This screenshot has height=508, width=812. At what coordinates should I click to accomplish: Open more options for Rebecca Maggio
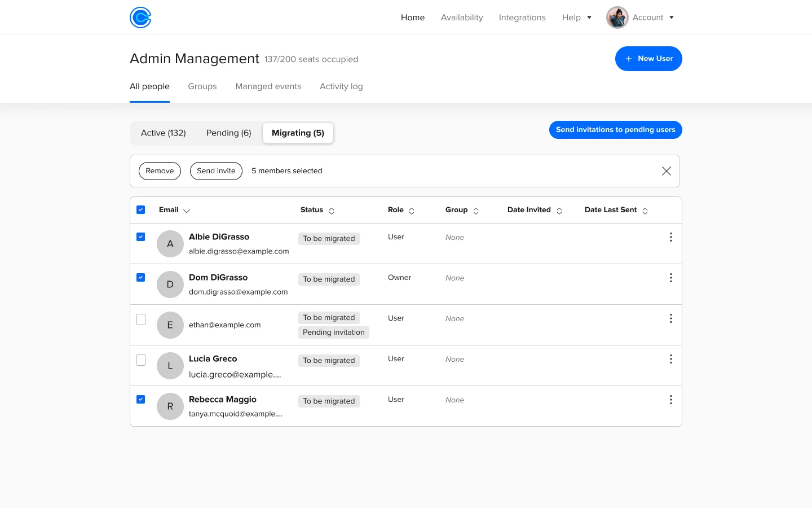tap(670, 400)
